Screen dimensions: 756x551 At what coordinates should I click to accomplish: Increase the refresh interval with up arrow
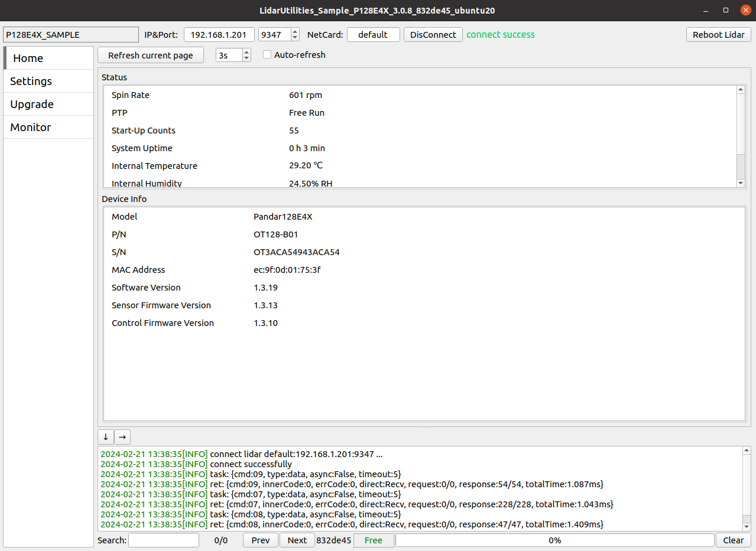tap(247, 52)
